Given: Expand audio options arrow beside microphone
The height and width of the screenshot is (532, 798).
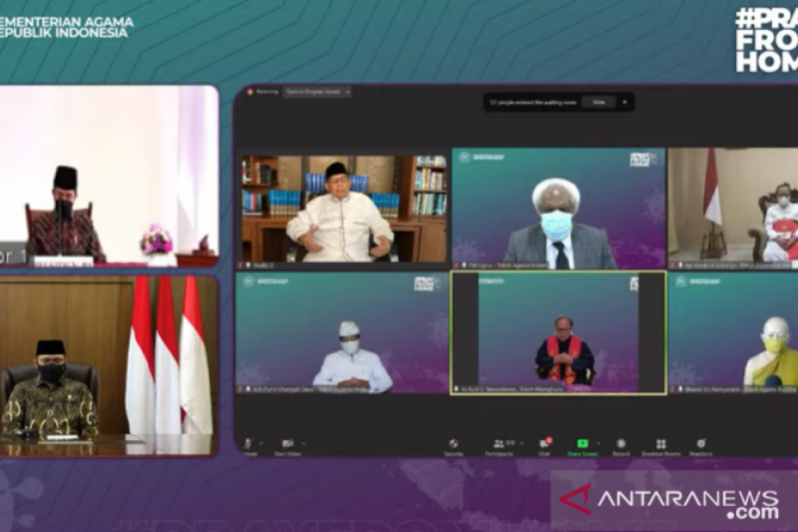Looking at the screenshot, I should pyautogui.click(x=260, y=444).
